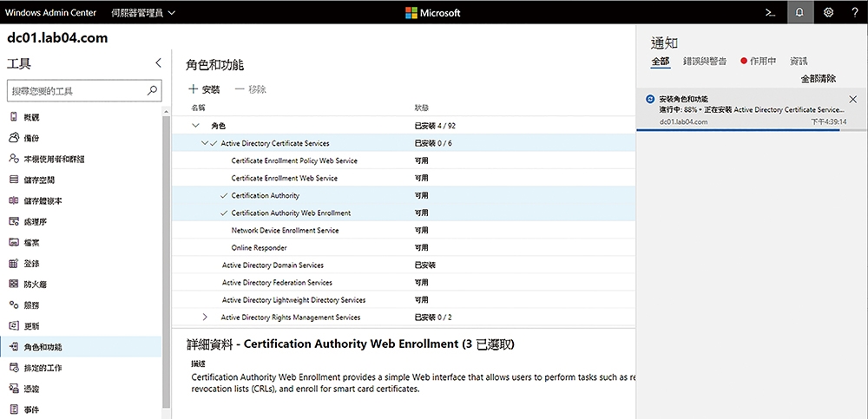Click the 安裝 install button
Image resolution: width=868 pixels, height=419 pixels.
(204, 89)
